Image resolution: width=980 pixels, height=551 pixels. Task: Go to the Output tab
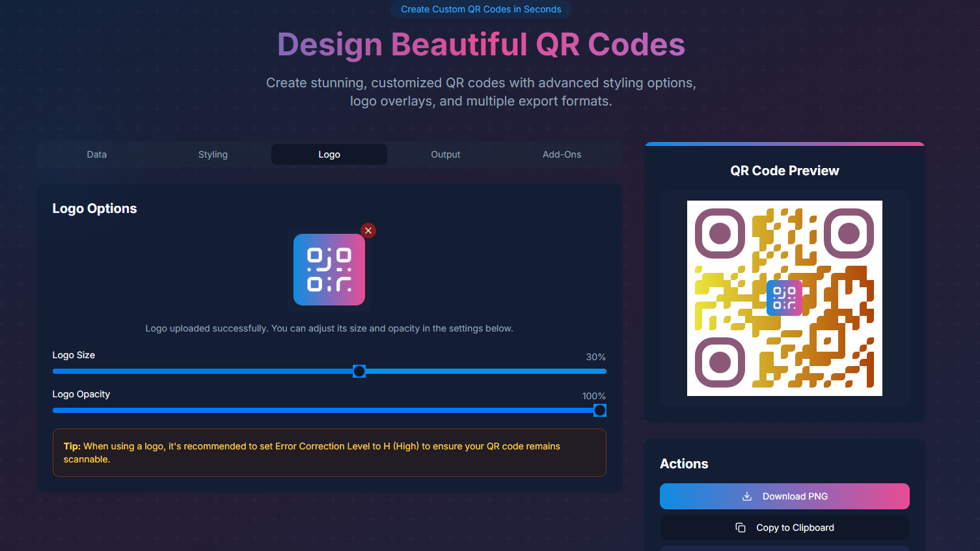446,154
